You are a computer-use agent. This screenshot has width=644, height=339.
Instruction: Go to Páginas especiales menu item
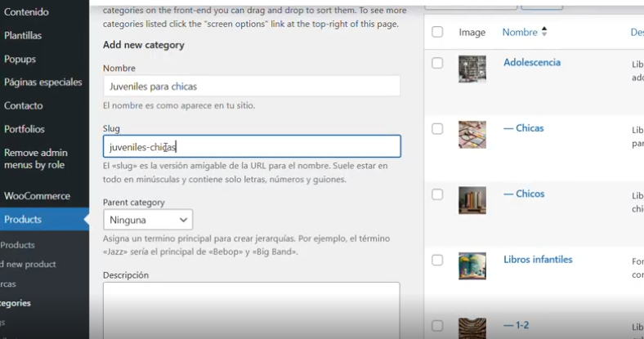click(42, 83)
